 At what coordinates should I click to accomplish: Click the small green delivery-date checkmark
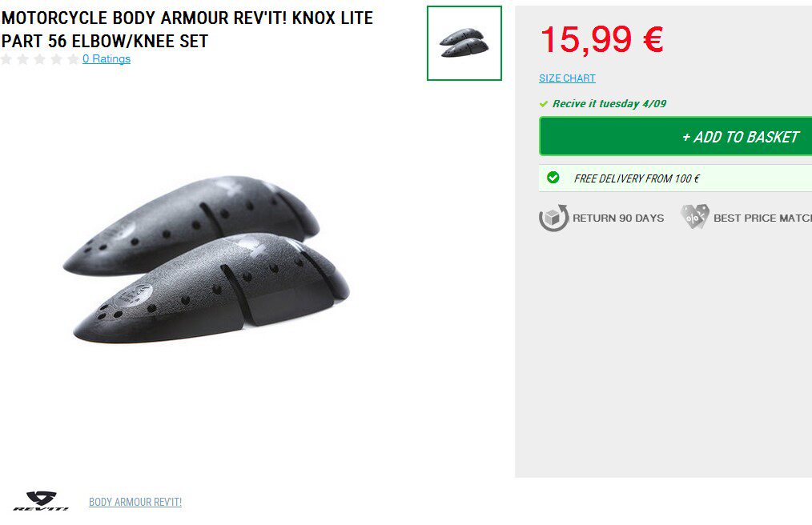[x=543, y=104]
